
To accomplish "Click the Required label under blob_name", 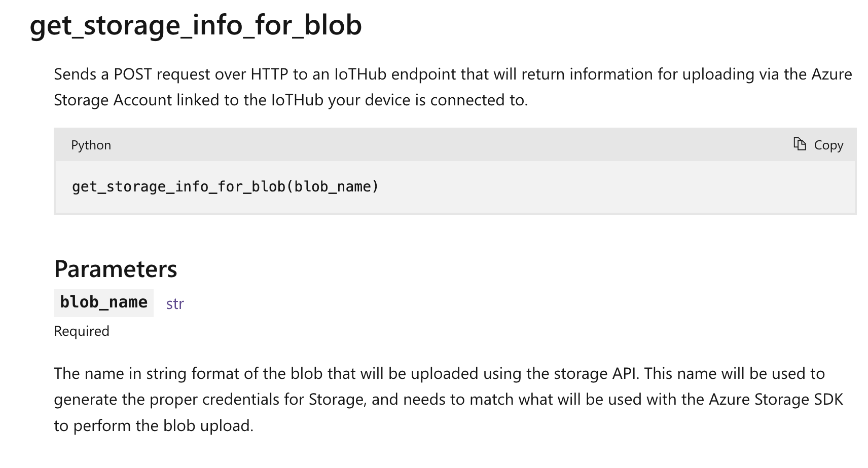I will pyautogui.click(x=82, y=331).
